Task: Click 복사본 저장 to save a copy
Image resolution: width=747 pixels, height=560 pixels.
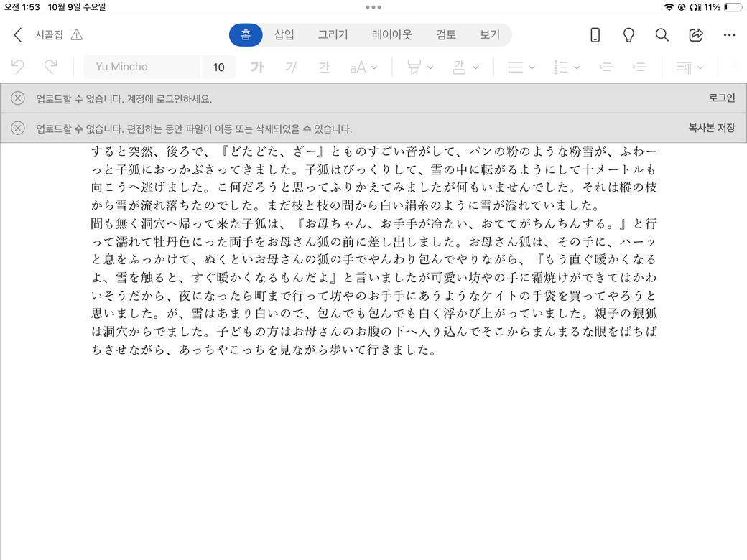Action: coord(711,129)
